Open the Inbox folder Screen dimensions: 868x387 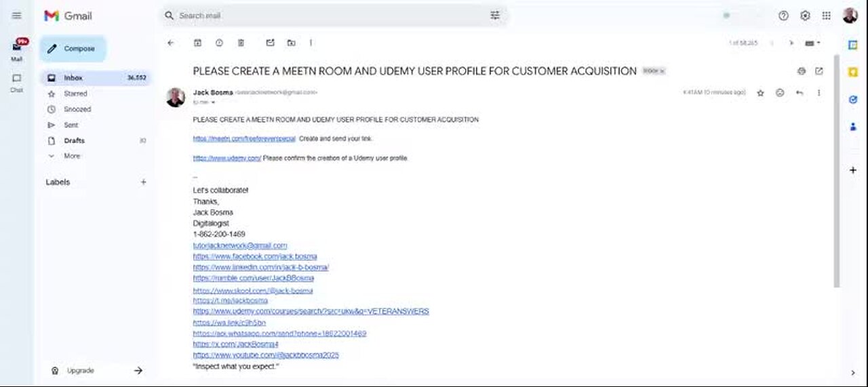(95, 78)
